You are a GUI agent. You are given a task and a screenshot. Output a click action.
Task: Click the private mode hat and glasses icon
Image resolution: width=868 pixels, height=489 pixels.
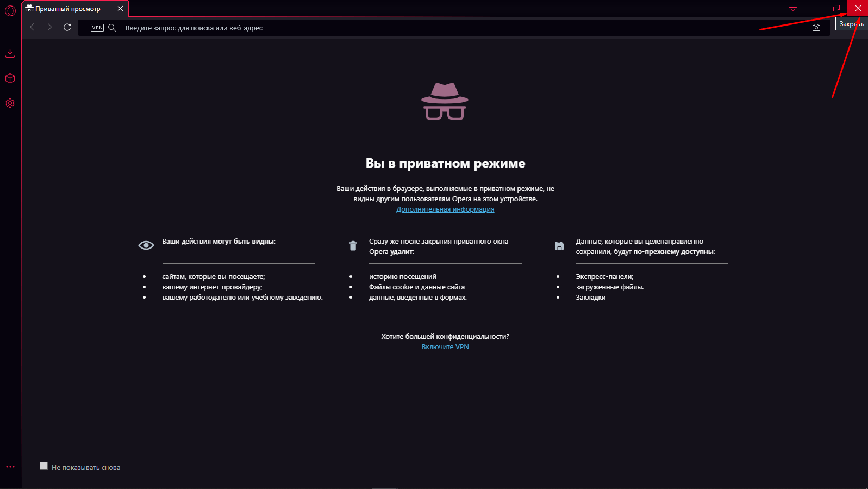click(445, 101)
